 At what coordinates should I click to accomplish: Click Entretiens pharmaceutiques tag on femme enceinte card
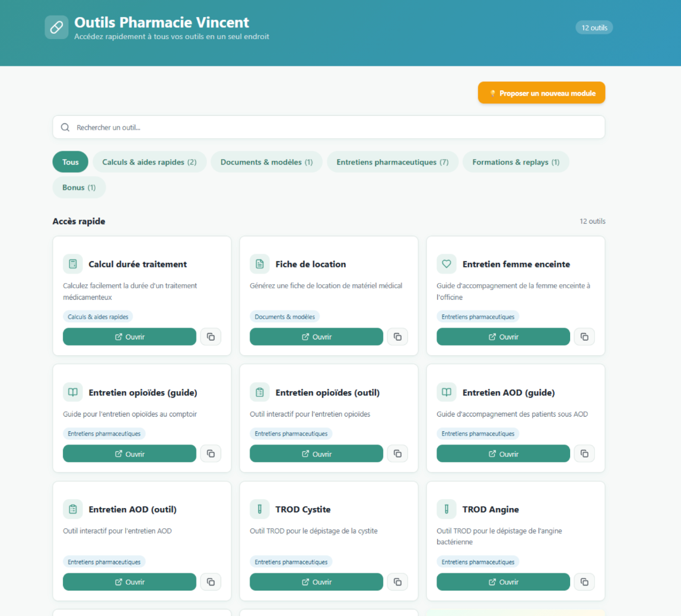click(x=478, y=317)
